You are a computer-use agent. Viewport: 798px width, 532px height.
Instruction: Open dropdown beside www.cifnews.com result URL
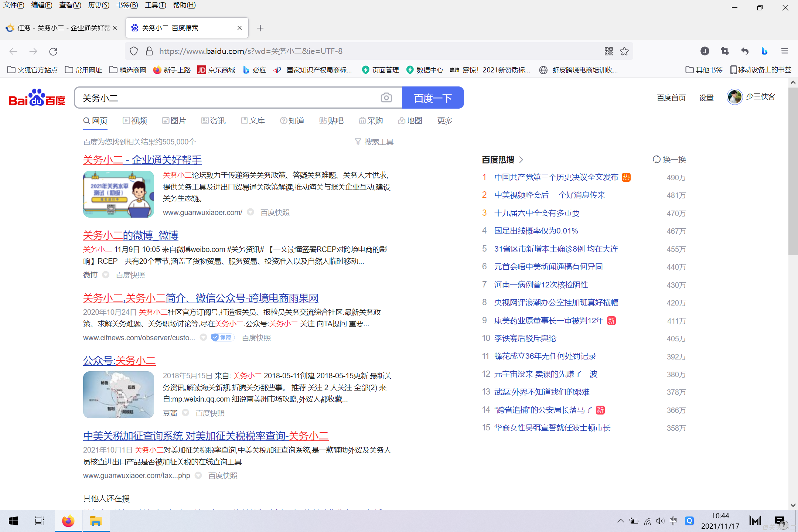(x=203, y=337)
